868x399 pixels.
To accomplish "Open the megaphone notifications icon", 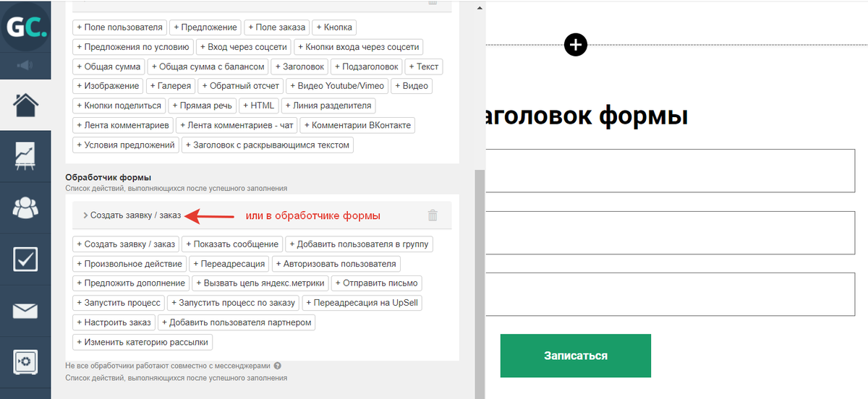I will 25,66.
